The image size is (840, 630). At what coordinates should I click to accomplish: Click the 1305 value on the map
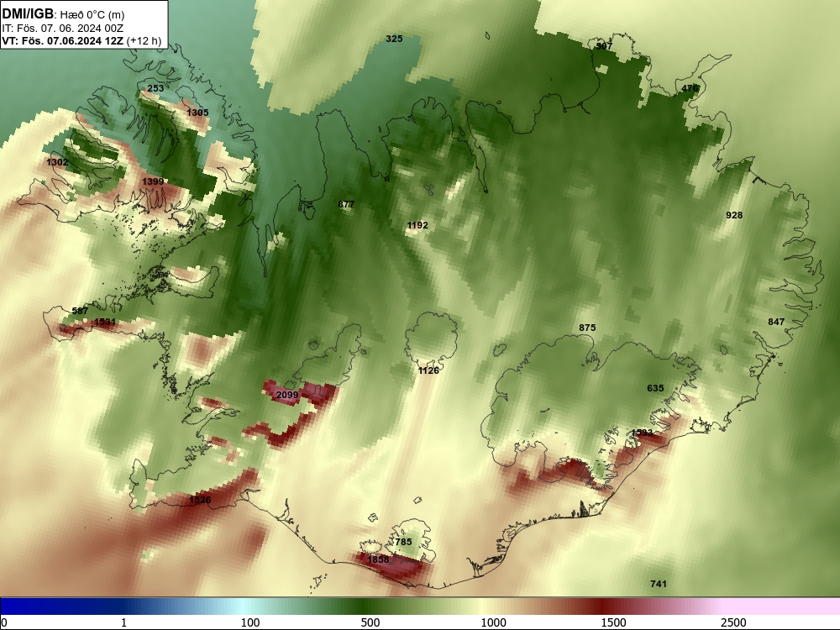tap(197, 113)
